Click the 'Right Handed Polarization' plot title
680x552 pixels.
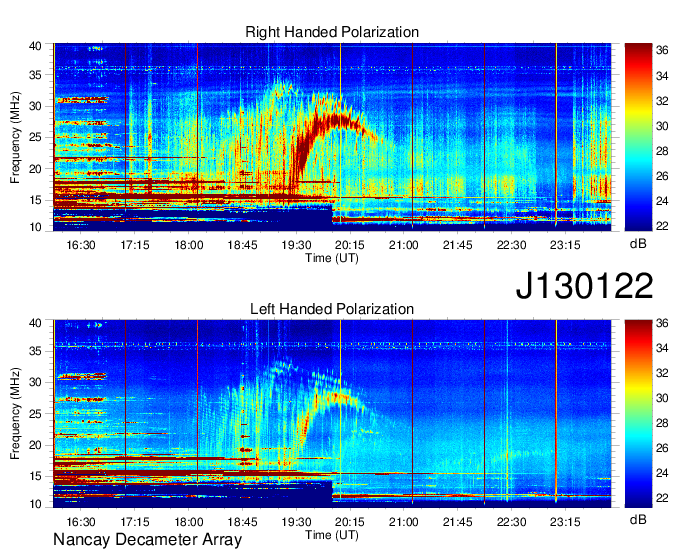[x=332, y=32]
